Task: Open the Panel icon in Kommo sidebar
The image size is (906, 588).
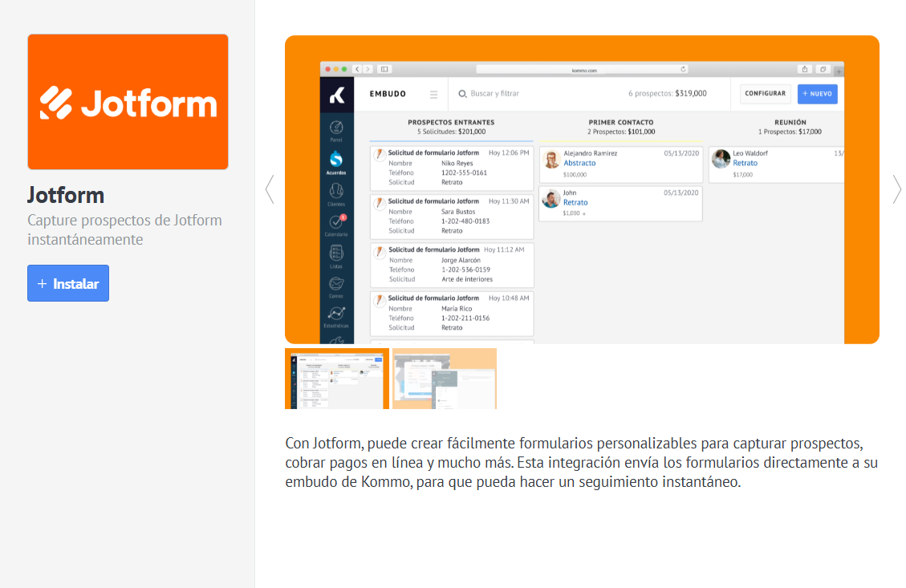Action: tap(336, 128)
